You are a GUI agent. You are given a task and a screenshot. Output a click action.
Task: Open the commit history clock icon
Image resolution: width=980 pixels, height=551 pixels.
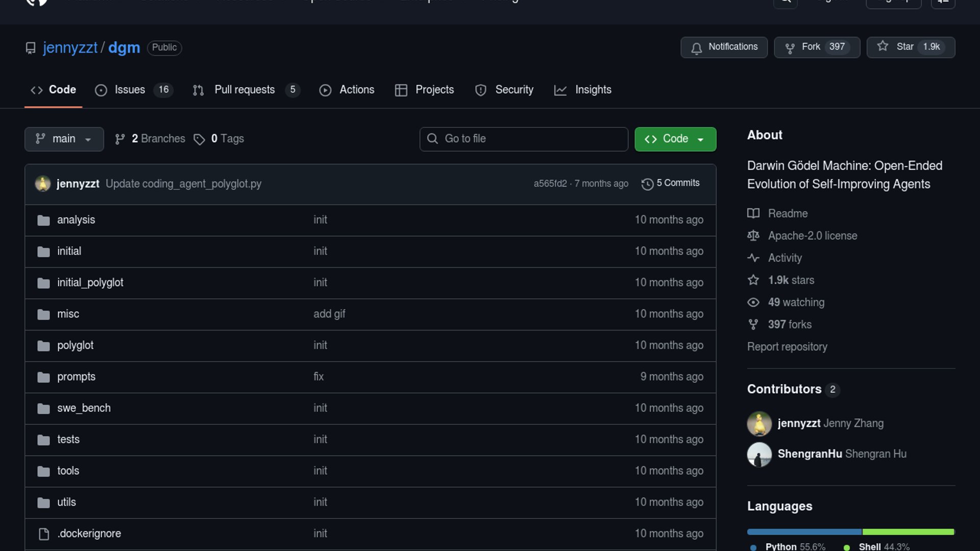coord(647,184)
